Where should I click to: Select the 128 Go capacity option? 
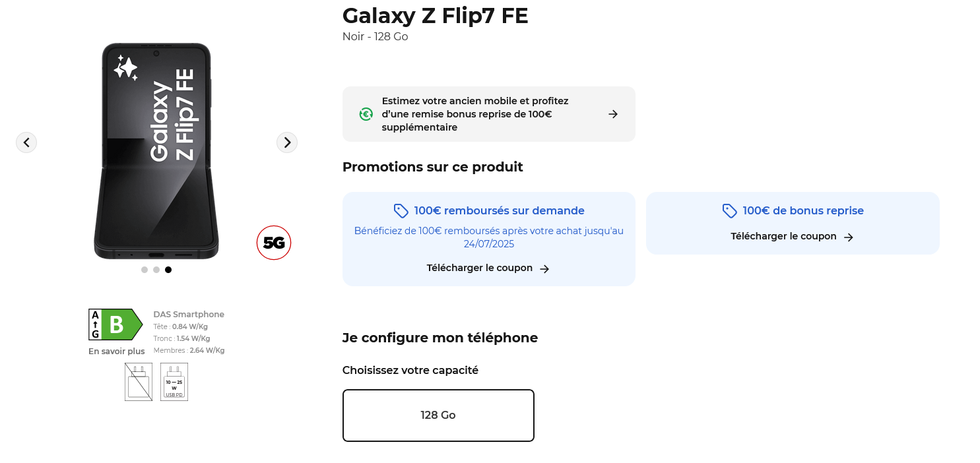[438, 415]
